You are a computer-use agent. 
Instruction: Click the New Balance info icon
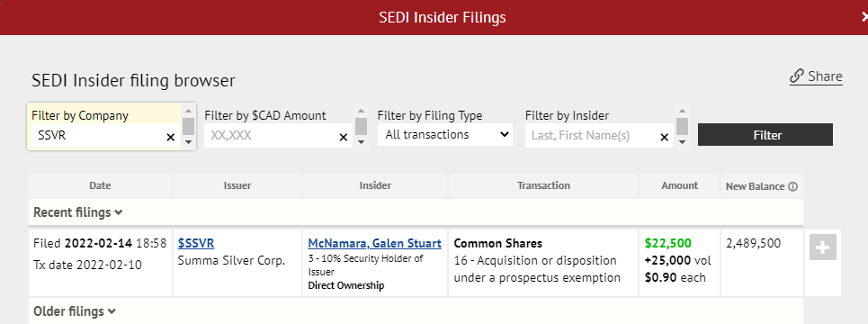point(792,186)
